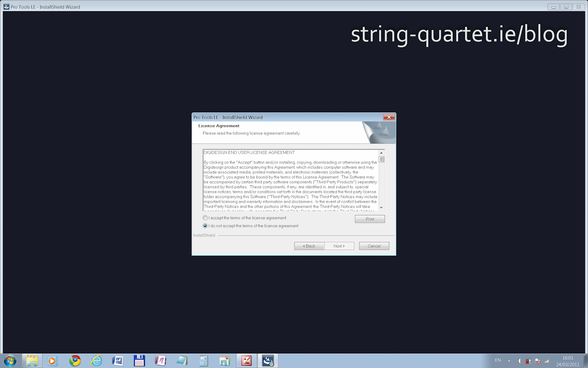The height and width of the screenshot is (368, 588).
Task: Minimize the outer Pro Tools LE window
Action: 554,7
